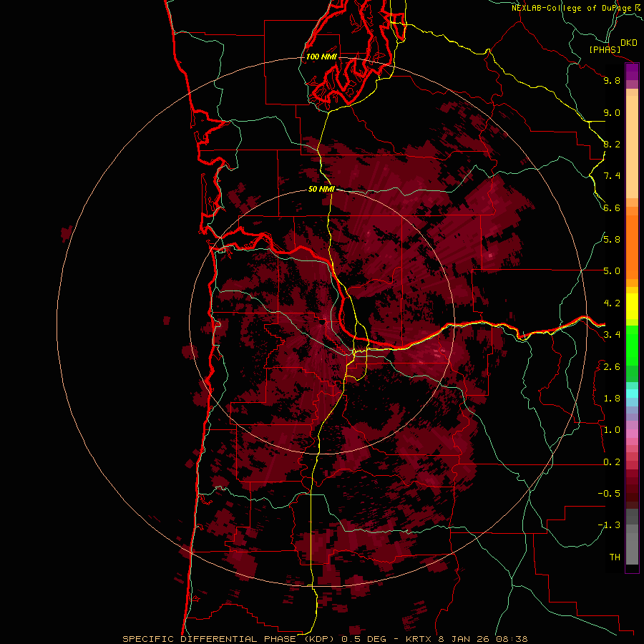Click the "[PHAS]" label near the legend
This screenshot has height=644, width=644.
tap(605, 49)
